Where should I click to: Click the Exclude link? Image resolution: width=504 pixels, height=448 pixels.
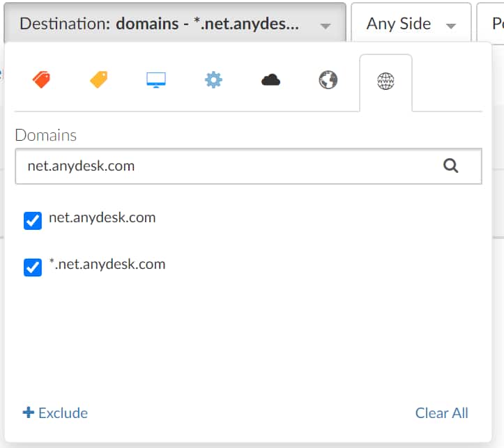(55, 412)
